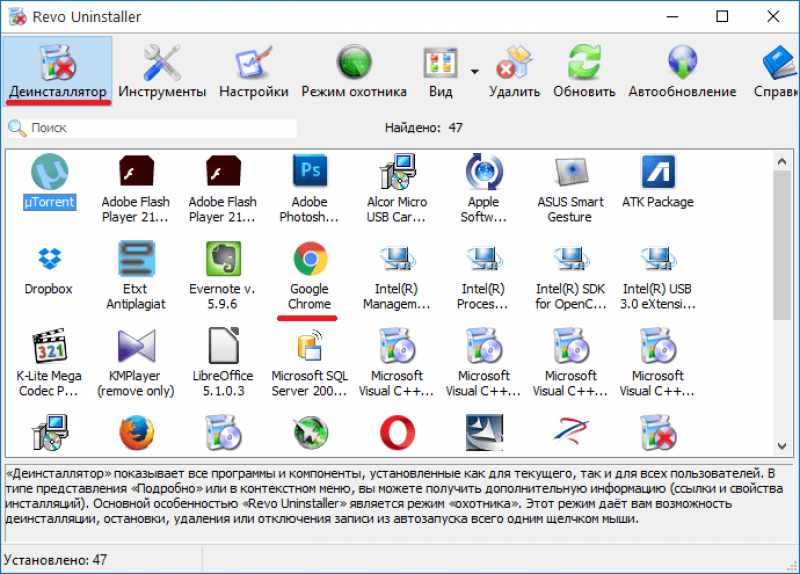The width and height of the screenshot is (800, 574).
Task: Activate Режим охотника mode
Action: (x=354, y=71)
